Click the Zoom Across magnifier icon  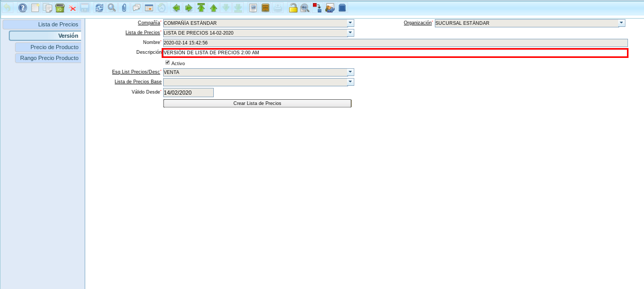305,8
